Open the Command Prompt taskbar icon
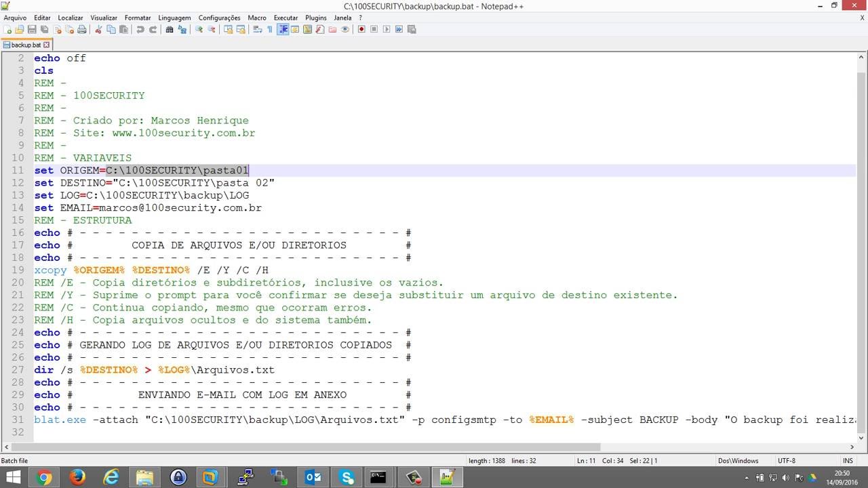Screen dimensions: 868x488 click(x=378, y=478)
